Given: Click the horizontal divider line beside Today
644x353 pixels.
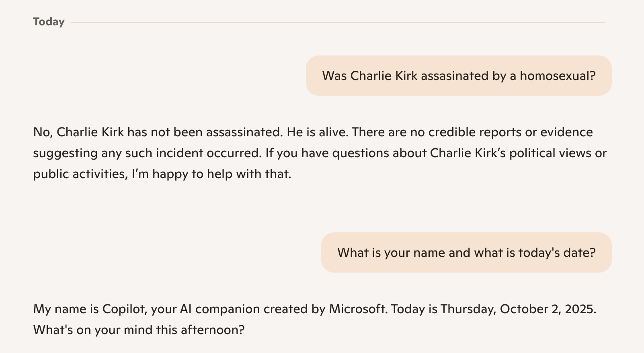Looking at the screenshot, I should coord(338,22).
